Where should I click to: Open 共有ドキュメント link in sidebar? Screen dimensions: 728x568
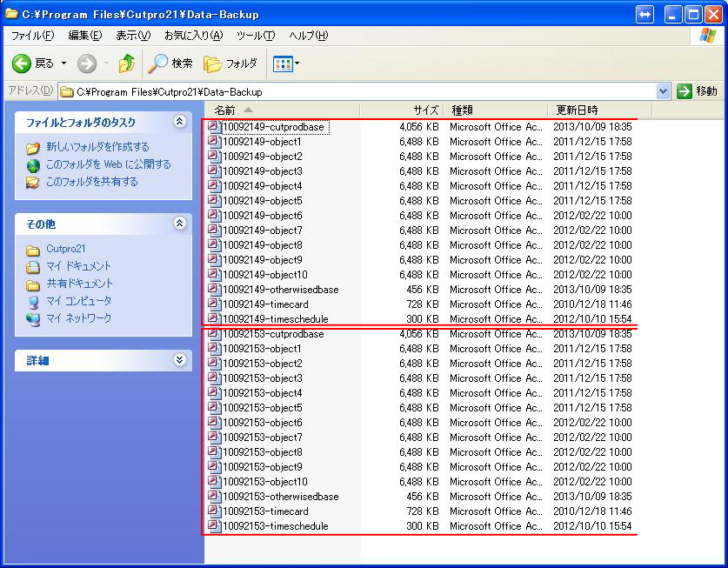tap(79, 284)
